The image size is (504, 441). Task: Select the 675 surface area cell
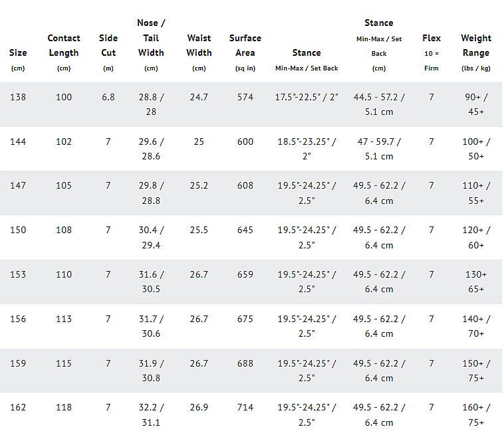click(245, 319)
